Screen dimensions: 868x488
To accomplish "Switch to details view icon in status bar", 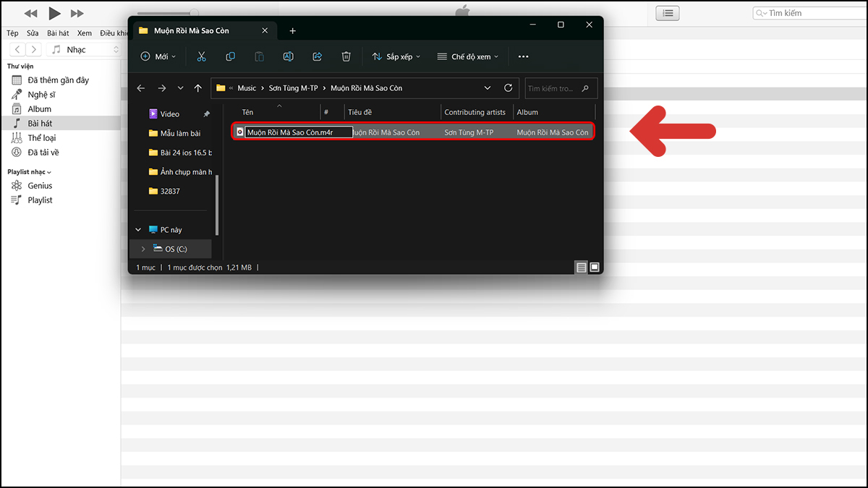I will pyautogui.click(x=581, y=267).
